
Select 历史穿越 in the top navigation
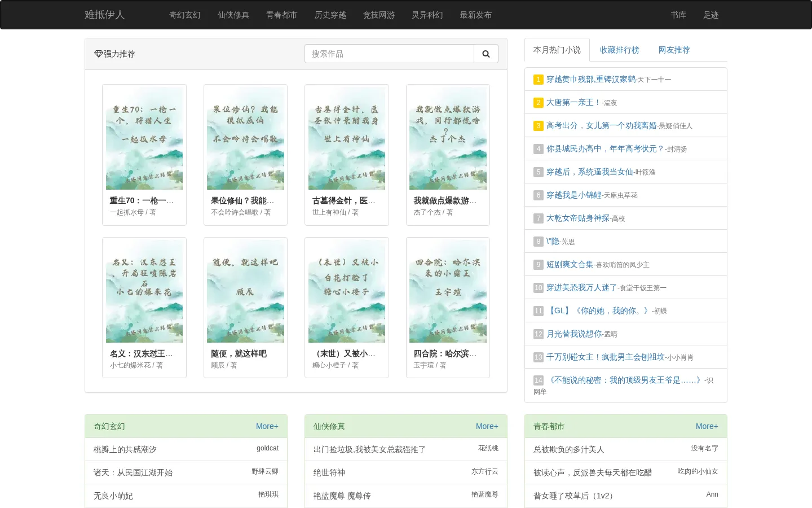click(330, 15)
